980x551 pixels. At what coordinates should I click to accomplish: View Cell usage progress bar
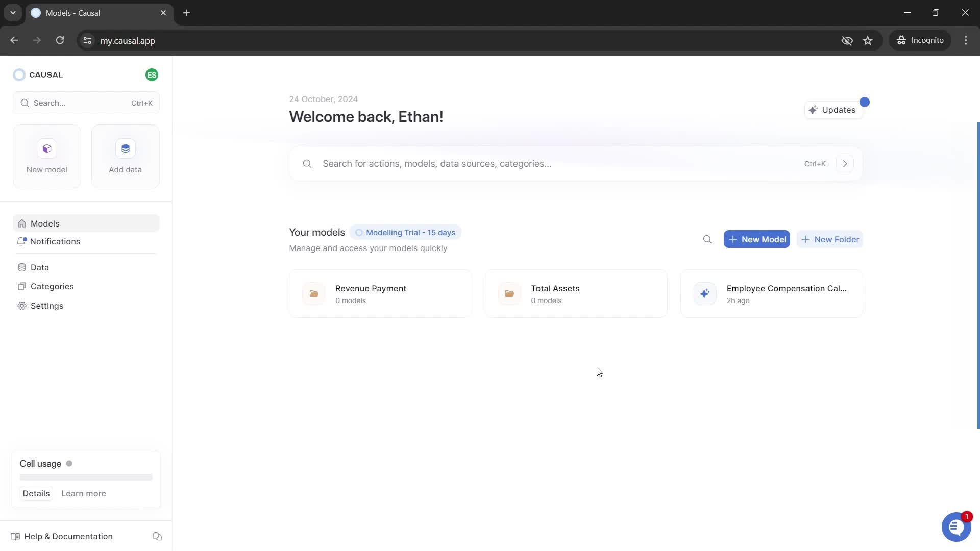click(85, 478)
